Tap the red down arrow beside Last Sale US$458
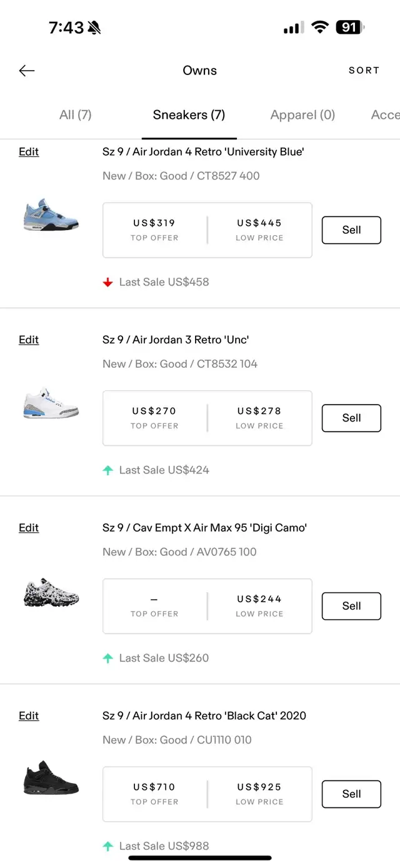 pyautogui.click(x=107, y=283)
